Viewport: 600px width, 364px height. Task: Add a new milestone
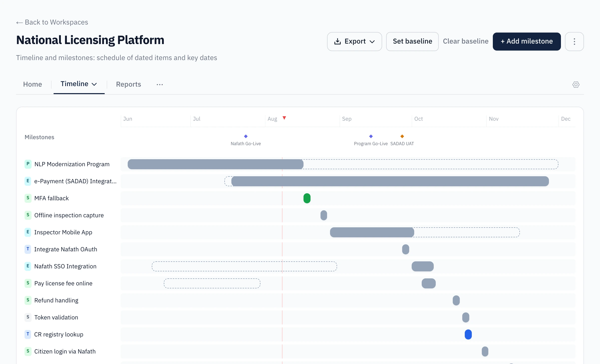(527, 42)
